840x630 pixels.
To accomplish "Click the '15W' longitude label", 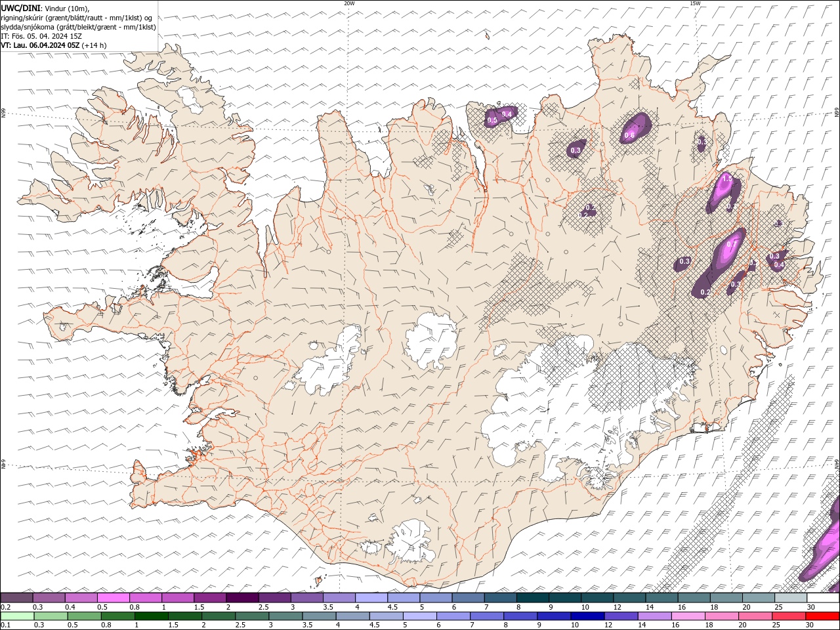I will pyautogui.click(x=695, y=3).
